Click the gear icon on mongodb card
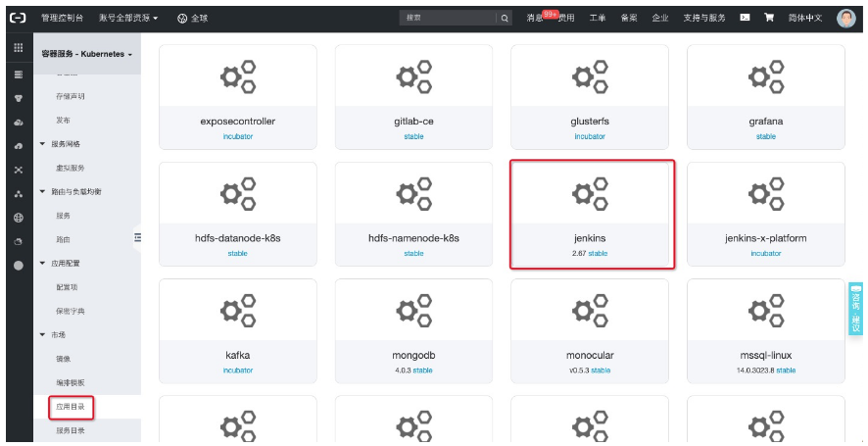Screen dimensions: 868x446 pyautogui.click(x=414, y=311)
